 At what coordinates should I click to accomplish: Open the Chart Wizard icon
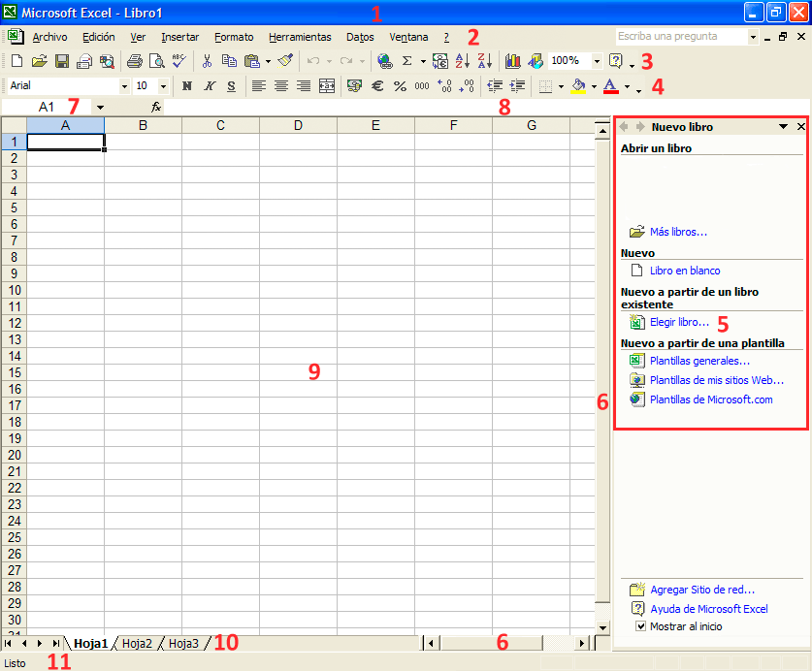[512, 61]
